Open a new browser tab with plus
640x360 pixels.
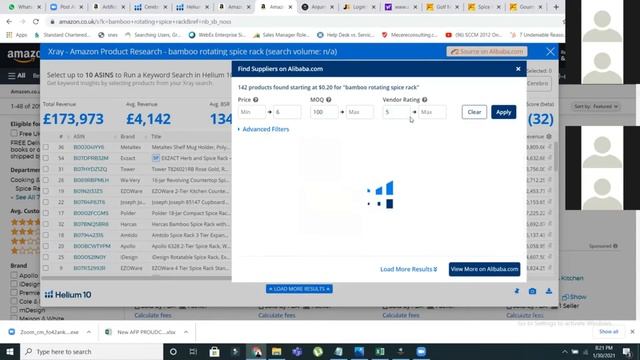[556, 7]
